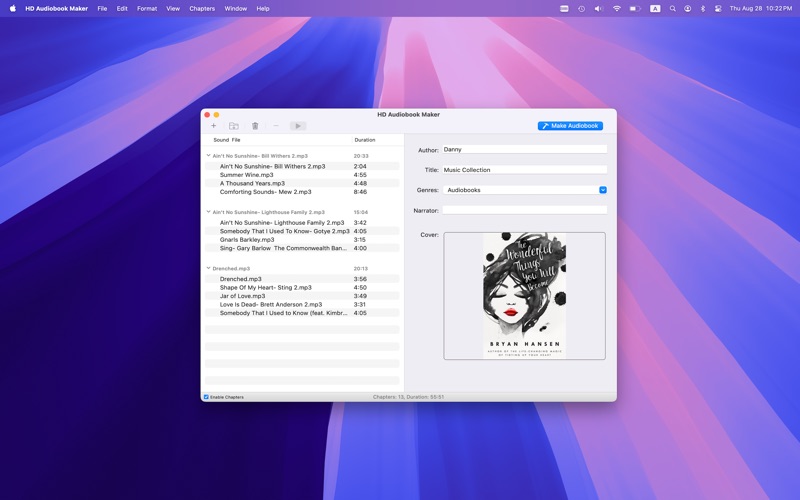Toggle the Enable Chapters checkbox
This screenshot has width=800, height=500.
click(206, 397)
